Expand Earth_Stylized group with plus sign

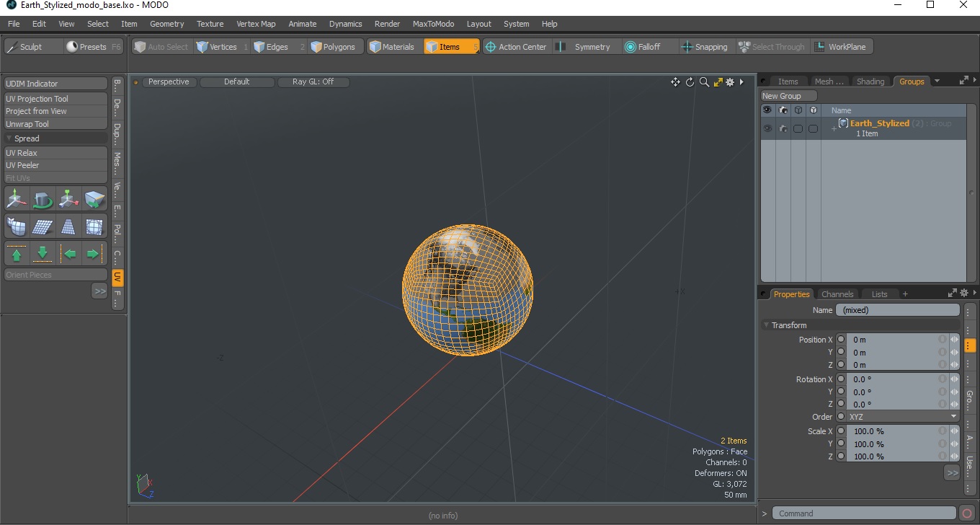click(834, 129)
